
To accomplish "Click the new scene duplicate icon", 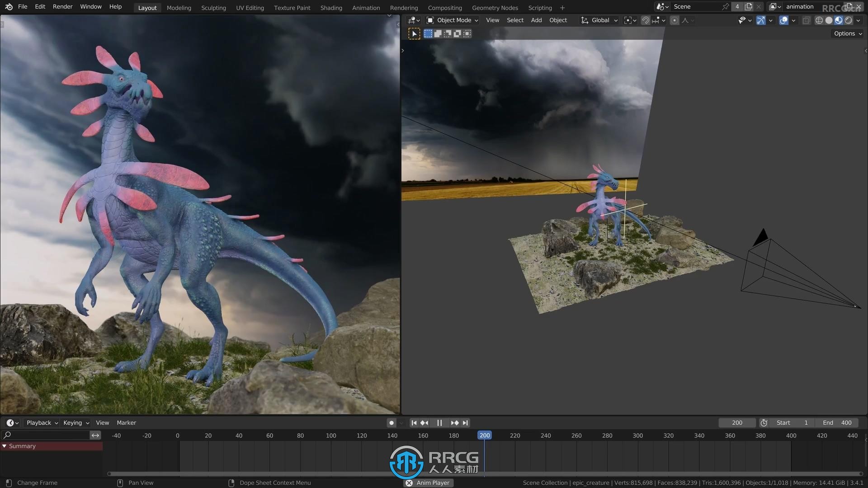I will (x=749, y=7).
